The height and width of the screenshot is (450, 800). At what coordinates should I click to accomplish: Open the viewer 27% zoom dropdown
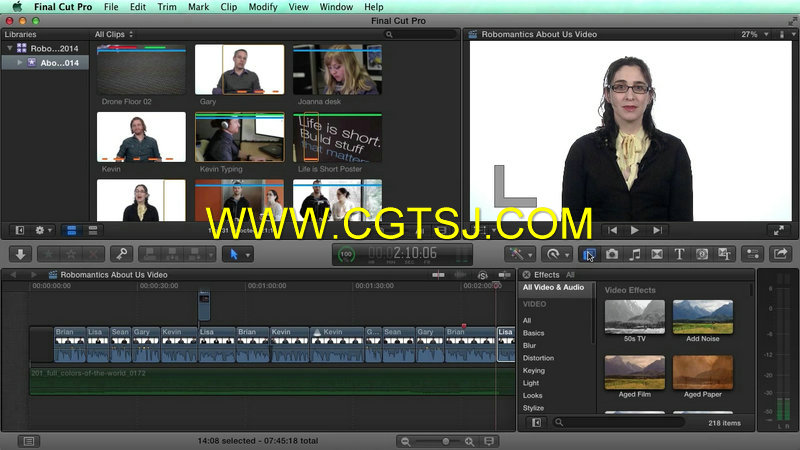pyautogui.click(x=755, y=34)
